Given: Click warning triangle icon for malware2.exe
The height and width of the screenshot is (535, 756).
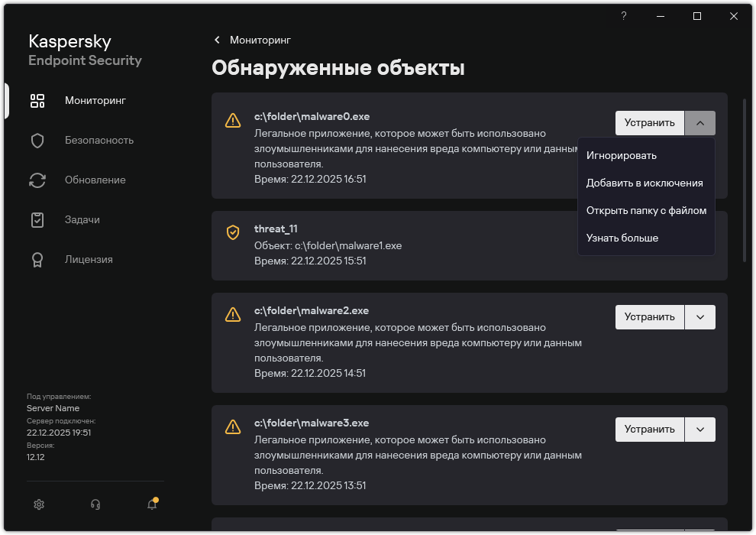Looking at the screenshot, I should (x=233, y=315).
